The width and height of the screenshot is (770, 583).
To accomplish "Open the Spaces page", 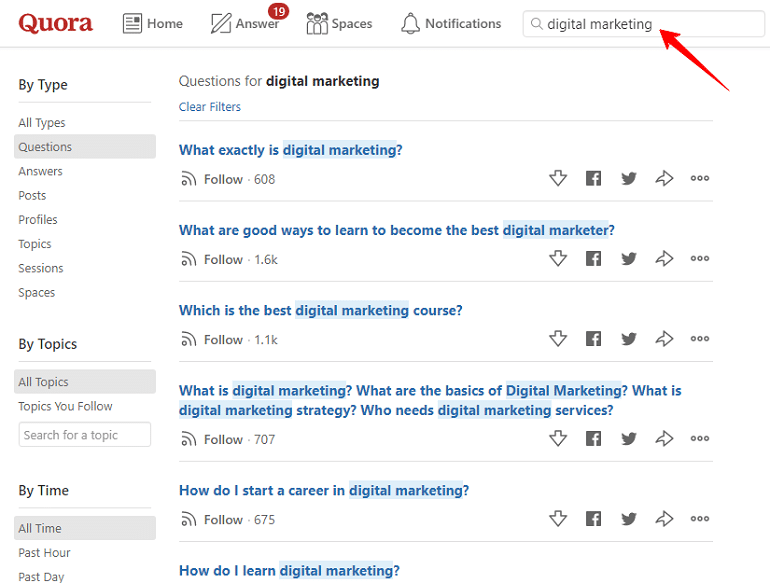I will [339, 24].
